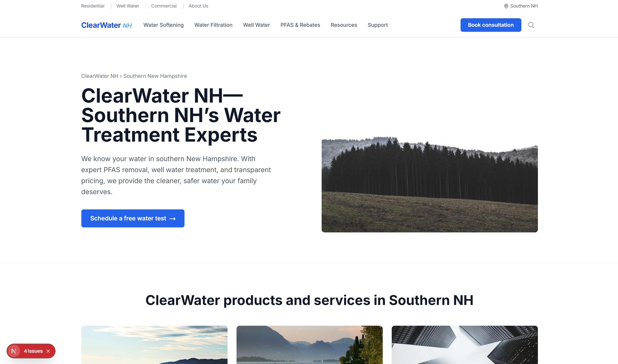Image resolution: width=618 pixels, height=364 pixels.
Task: Click the ClearWater NH logo
Action: pos(107,25)
